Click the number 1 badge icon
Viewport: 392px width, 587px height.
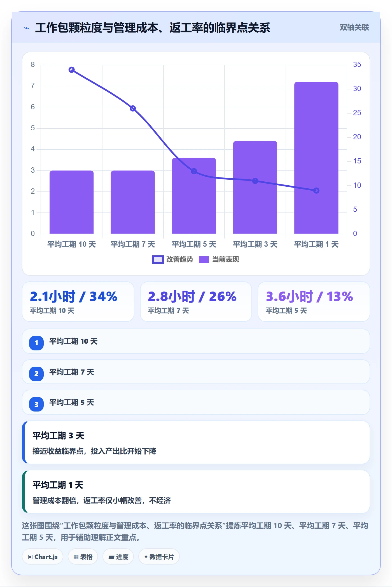pyautogui.click(x=36, y=343)
